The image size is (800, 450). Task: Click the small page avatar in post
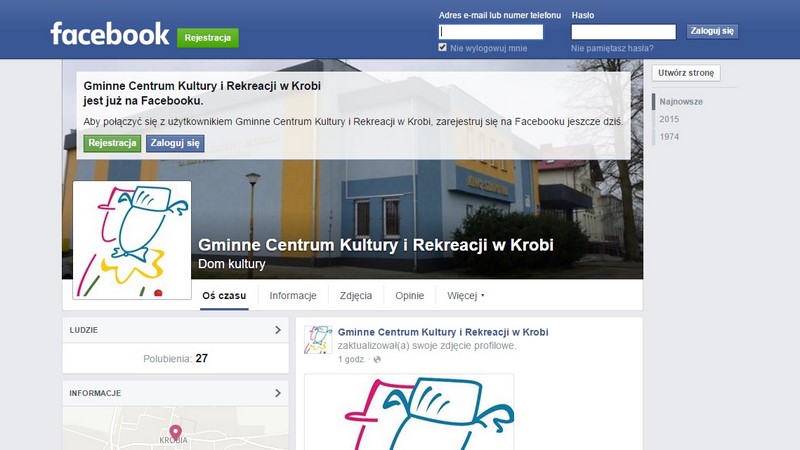pos(318,340)
